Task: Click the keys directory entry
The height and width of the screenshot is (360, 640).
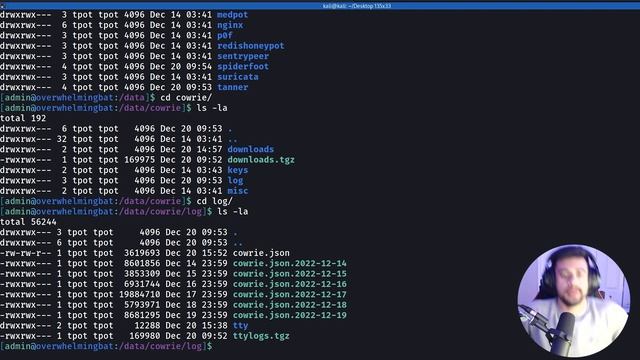Action: 238,170
